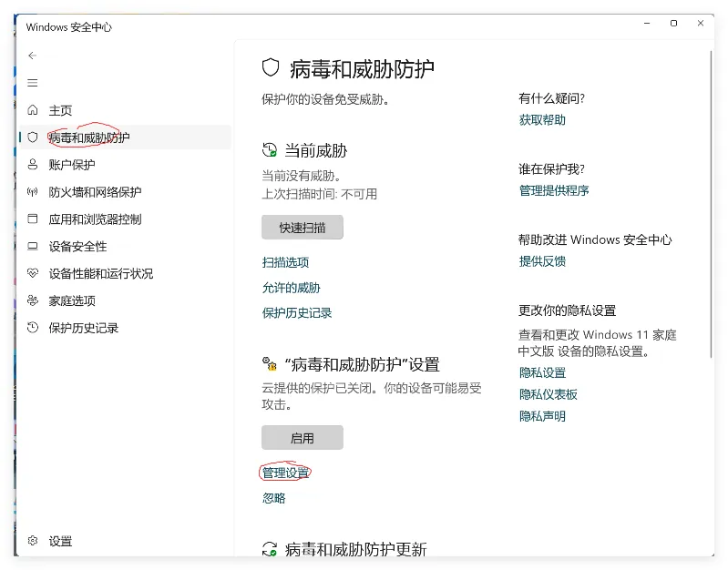
Task: Click 获取帮助 link
Action: (542, 120)
